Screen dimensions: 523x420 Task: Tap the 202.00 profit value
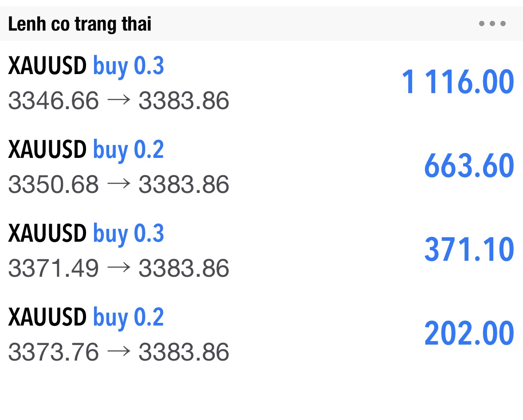[x=469, y=334]
